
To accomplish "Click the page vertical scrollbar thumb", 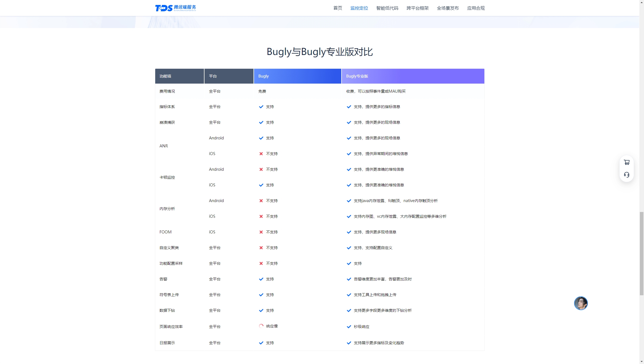I will click(642, 253).
